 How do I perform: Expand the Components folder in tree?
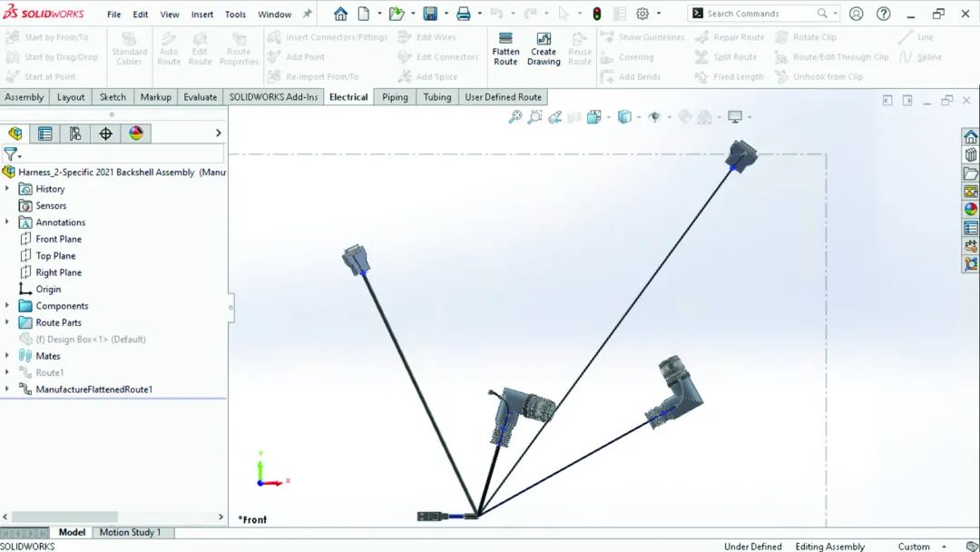(7, 306)
